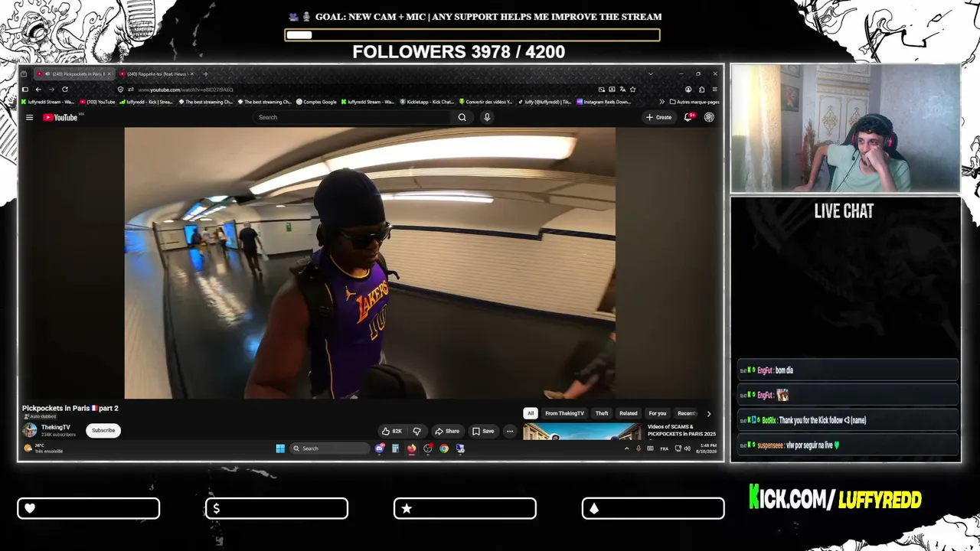
Task: Open Discord from the taskbar
Action: [x=379, y=448]
